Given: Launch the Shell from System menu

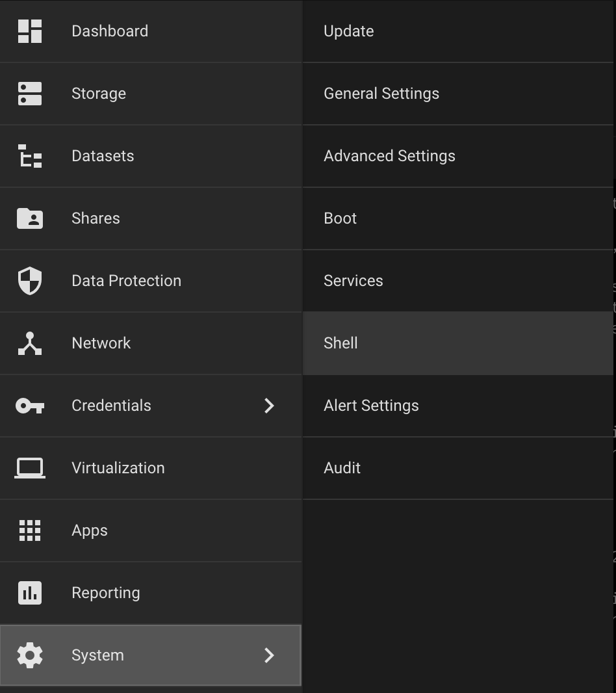Looking at the screenshot, I should coord(341,343).
